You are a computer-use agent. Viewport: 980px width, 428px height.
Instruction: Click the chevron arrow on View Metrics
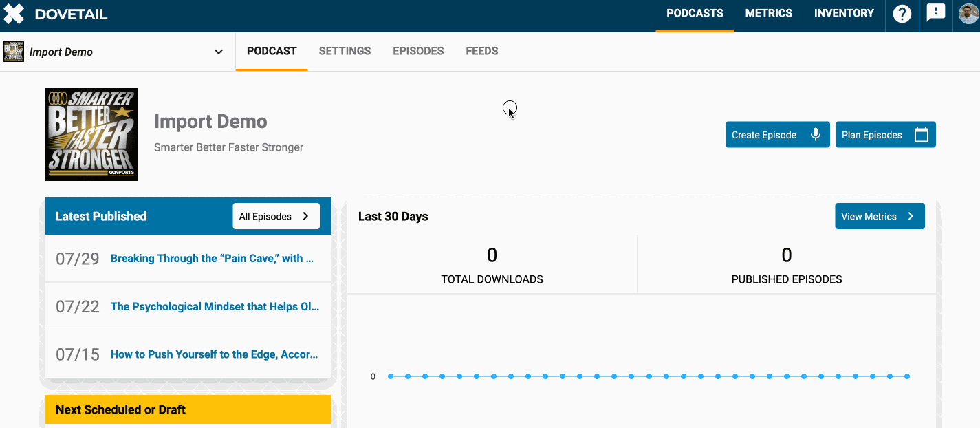(x=911, y=216)
